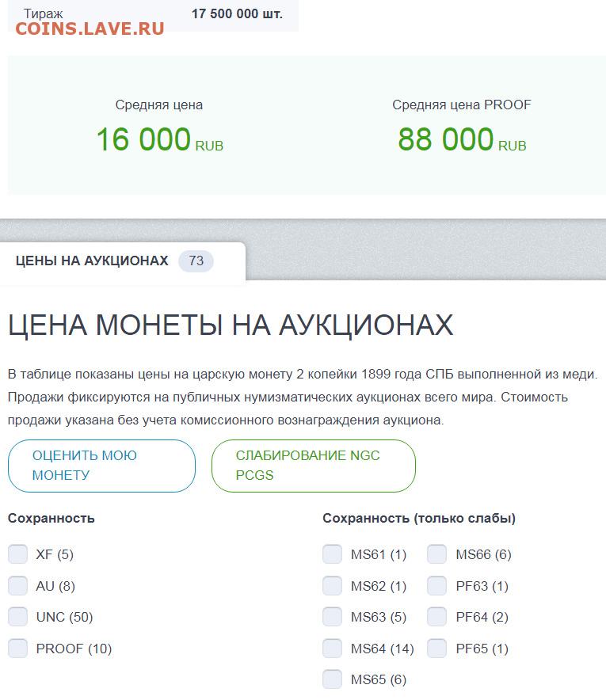Click the average price 16 000 RUB

[x=159, y=139]
